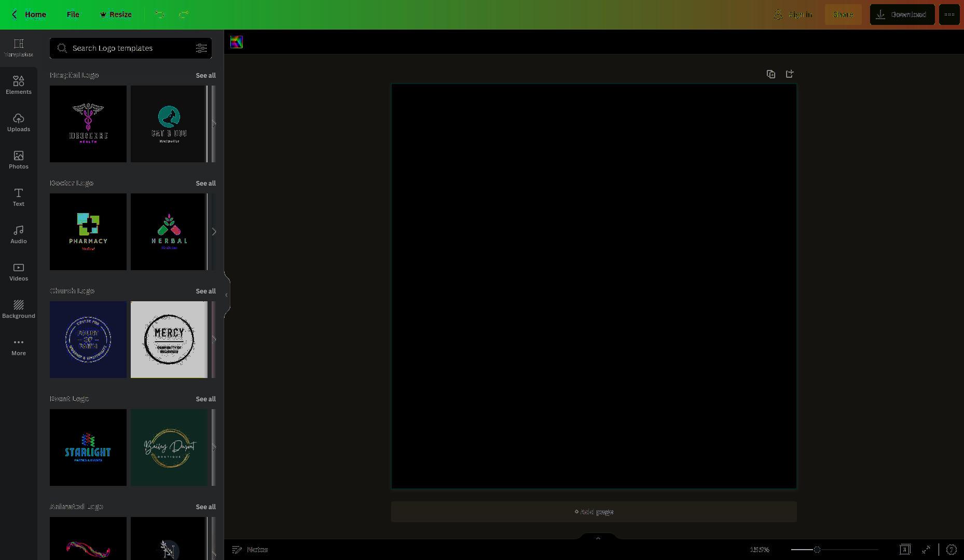Select the Pharmacy logo template
Image resolution: width=964 pixels, height=560 pixels.
click(88, 232)
